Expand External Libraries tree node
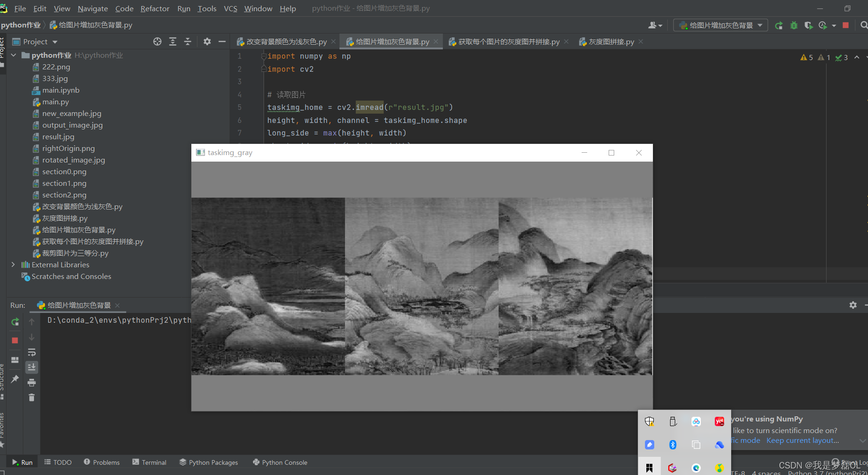 pos(13,265)
